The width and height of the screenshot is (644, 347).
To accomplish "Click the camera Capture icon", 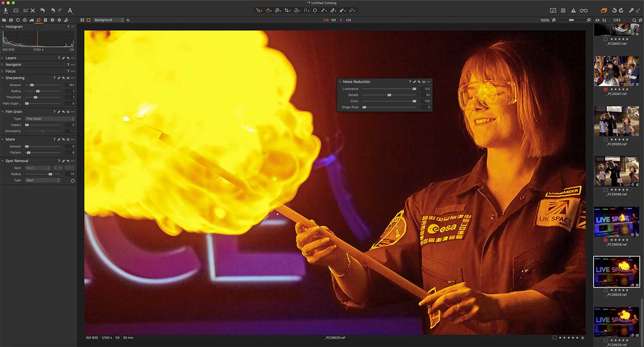I will [16, 10].
